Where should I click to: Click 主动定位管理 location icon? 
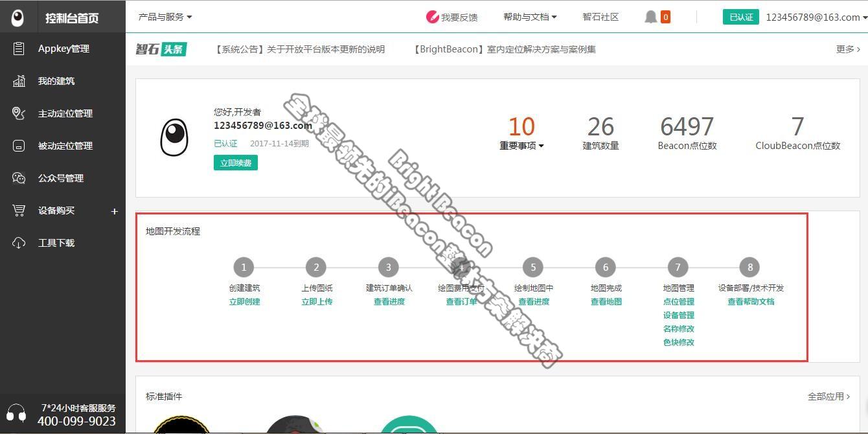(x=19, y=113)
